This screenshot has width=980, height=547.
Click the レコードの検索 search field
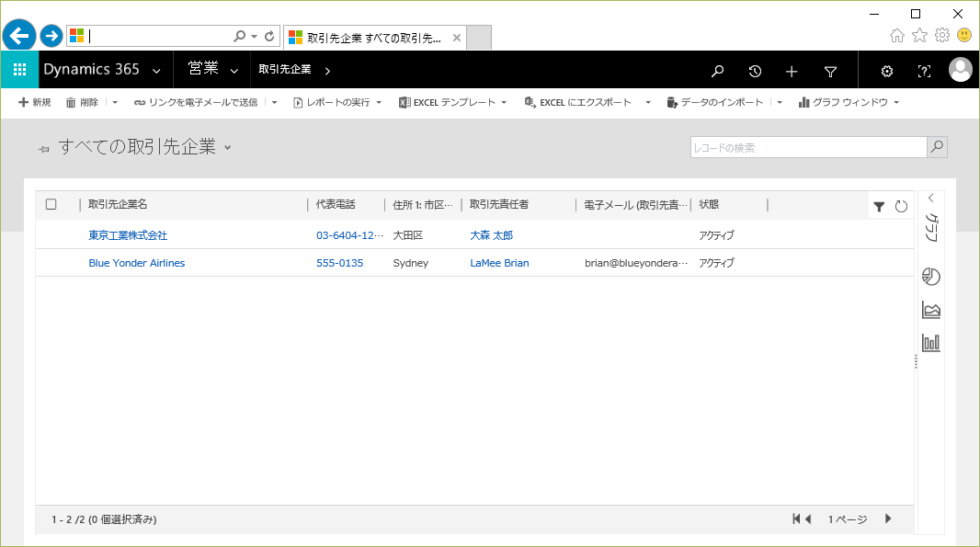pyautogui.click(x=808, y=147)
